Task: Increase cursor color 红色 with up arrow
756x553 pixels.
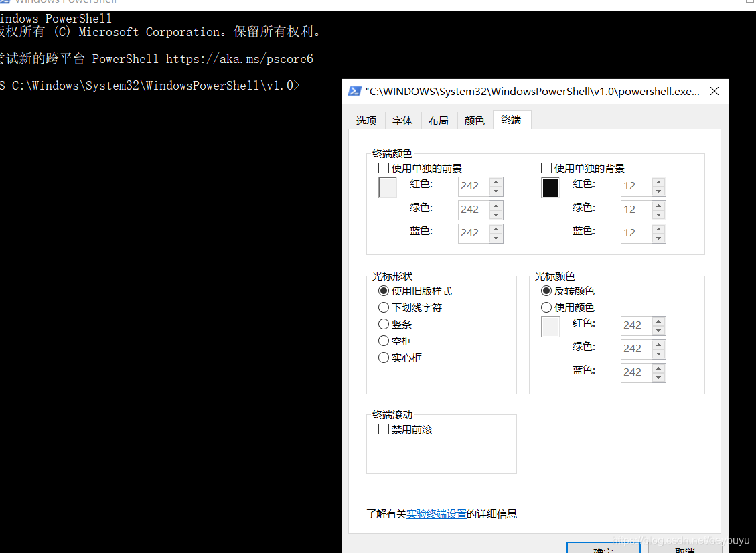Action: [659, 321]
